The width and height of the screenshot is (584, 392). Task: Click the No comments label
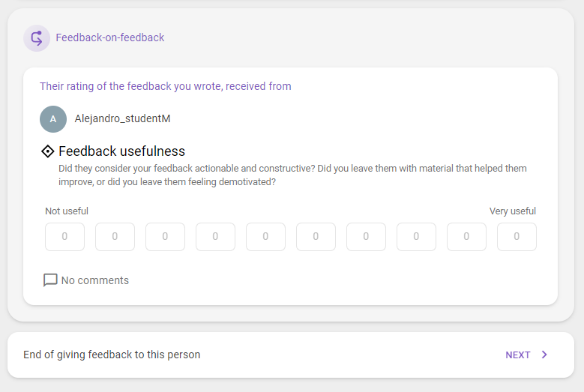tap(95, 280)
